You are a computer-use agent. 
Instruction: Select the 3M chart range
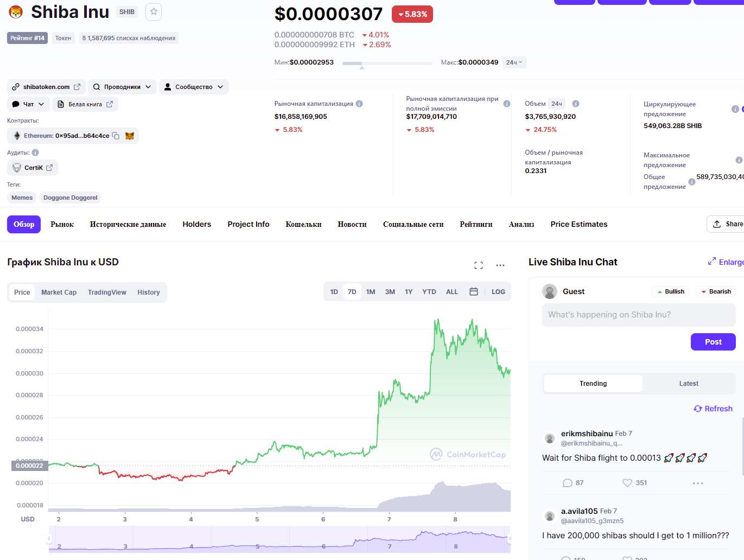click(390, 292)
